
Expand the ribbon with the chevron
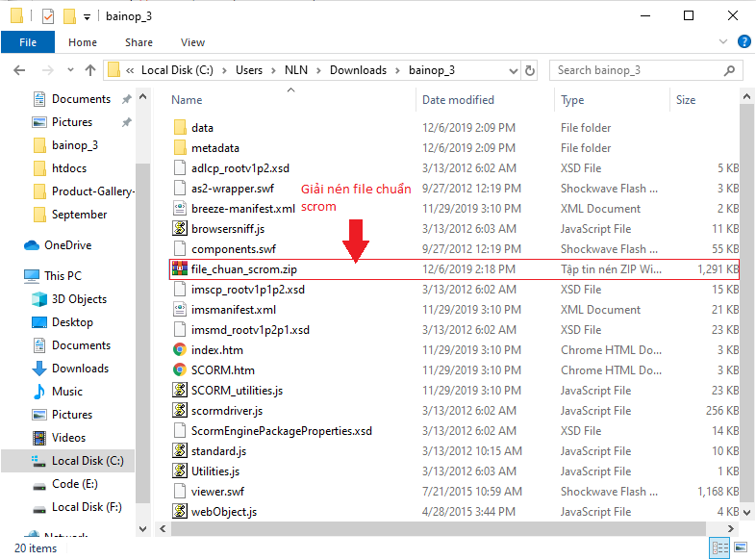point(722,41)
